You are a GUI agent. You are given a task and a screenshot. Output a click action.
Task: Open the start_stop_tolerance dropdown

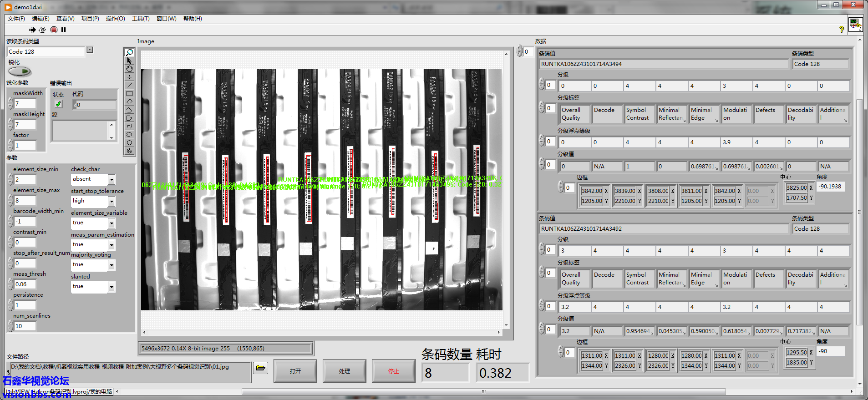coord(112,201)
